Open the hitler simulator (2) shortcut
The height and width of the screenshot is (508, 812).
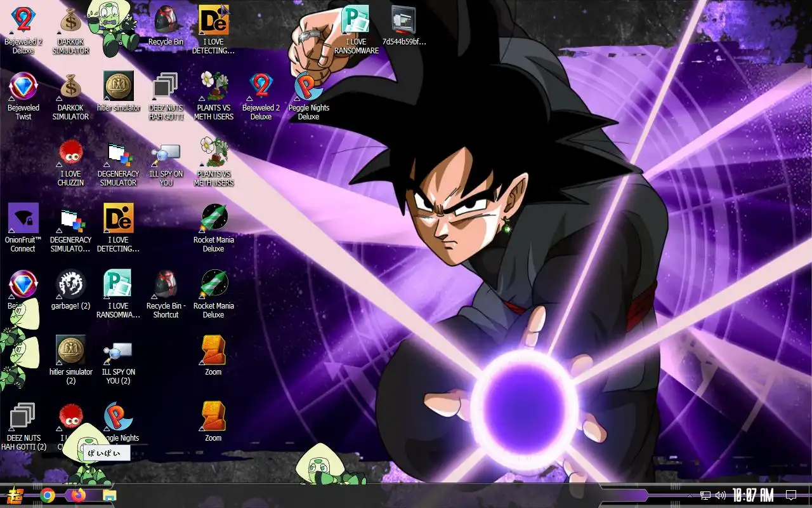pyautogui.click(x=70, y=351)
